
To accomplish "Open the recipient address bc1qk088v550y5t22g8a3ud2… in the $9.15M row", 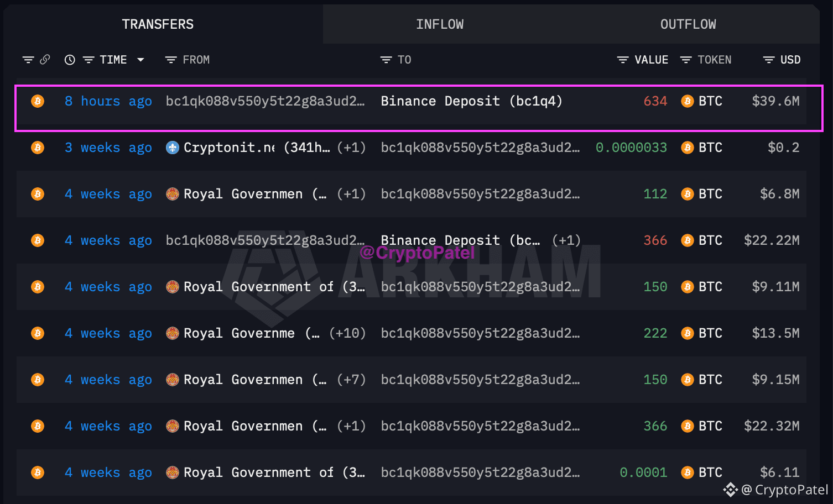I will tap(480, 380).
